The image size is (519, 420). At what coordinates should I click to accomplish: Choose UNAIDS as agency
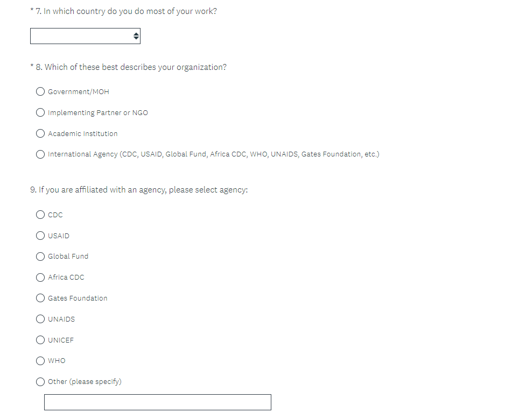(40, 319)
